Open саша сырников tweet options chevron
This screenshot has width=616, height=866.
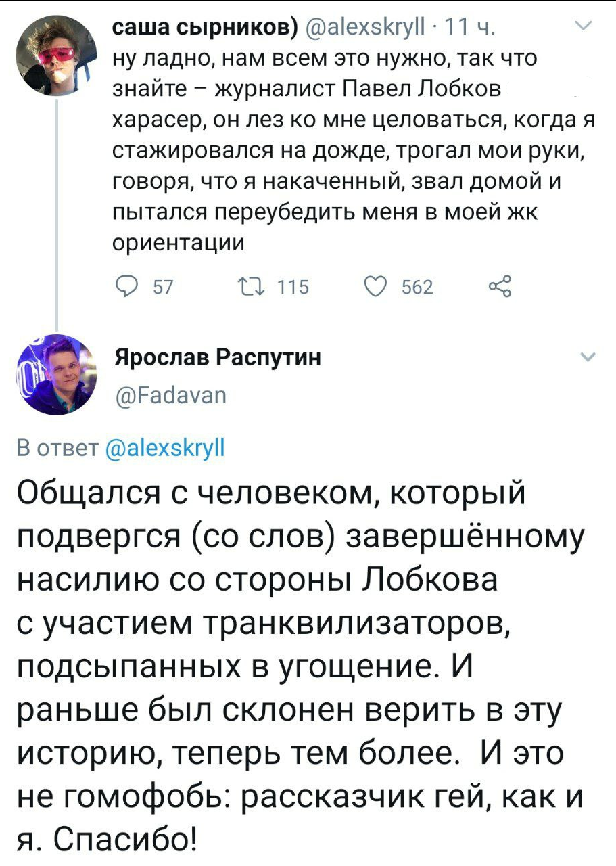pyautogui.click(x=581, y=26)
